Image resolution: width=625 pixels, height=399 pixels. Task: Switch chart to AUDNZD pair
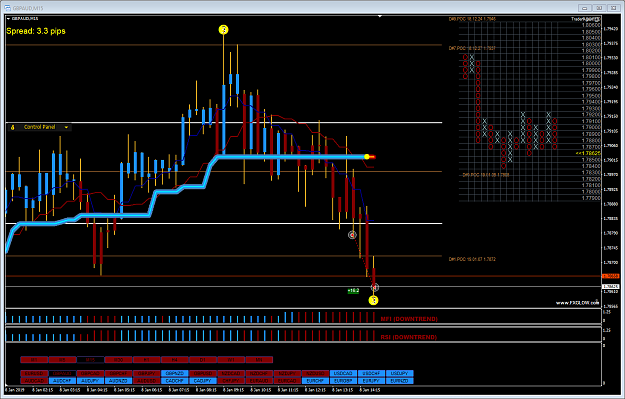tap(118, 381)
